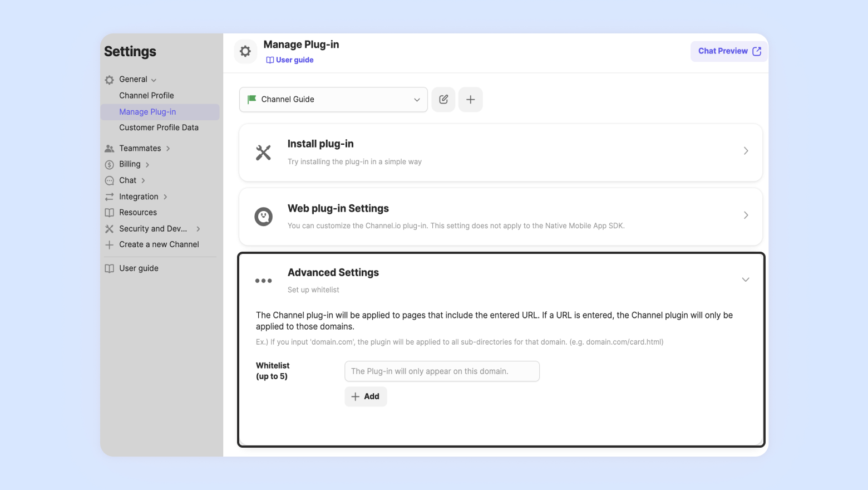Click the gear icon beside Manage Plug-in title
This screenshot has height=490, width=868.
click(x=245, y=52)
